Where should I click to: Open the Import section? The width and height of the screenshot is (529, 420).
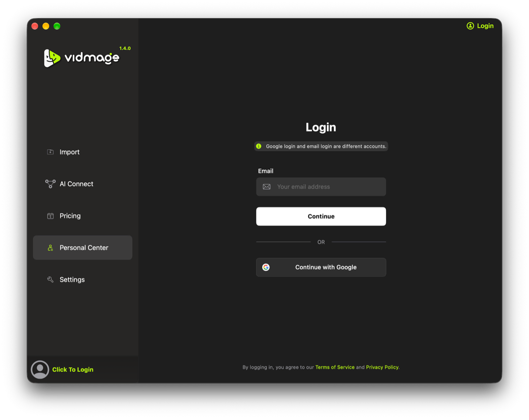click(82, 152)
